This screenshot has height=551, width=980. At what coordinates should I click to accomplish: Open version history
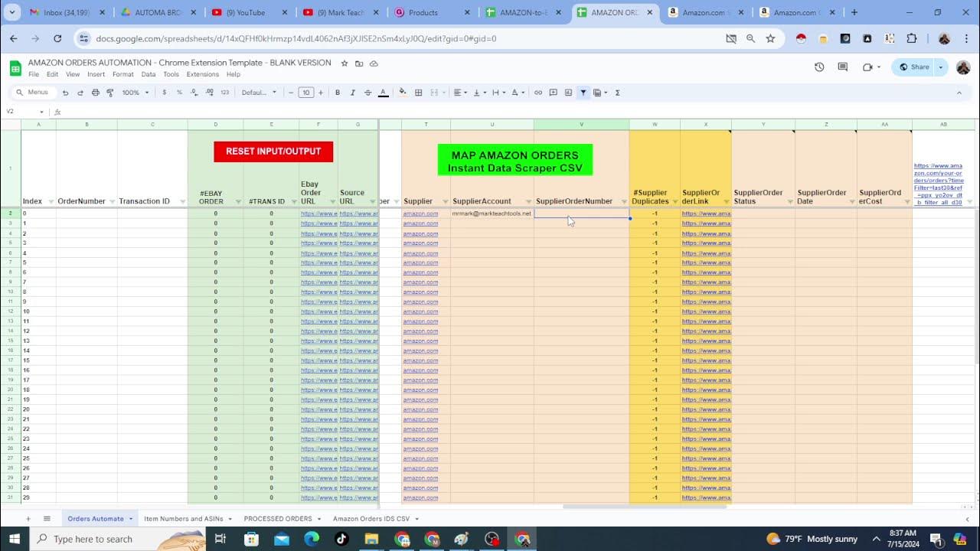coord(819,67)
